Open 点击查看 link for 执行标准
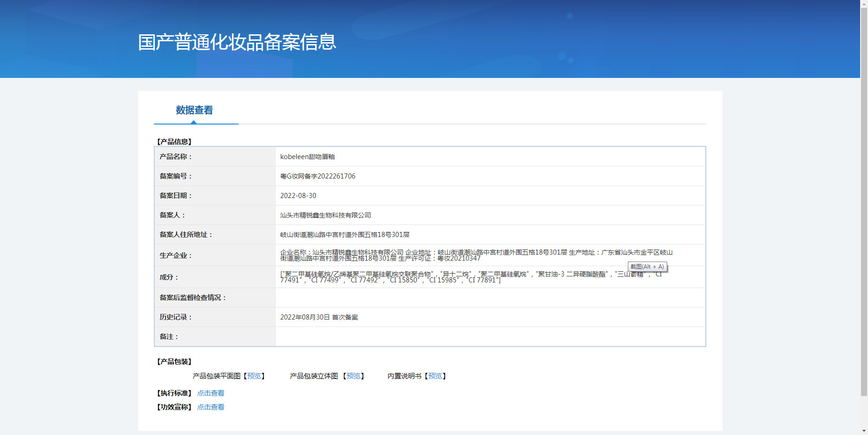The width and height of the screenshot is (868, 435). click(x=211, y=393)
